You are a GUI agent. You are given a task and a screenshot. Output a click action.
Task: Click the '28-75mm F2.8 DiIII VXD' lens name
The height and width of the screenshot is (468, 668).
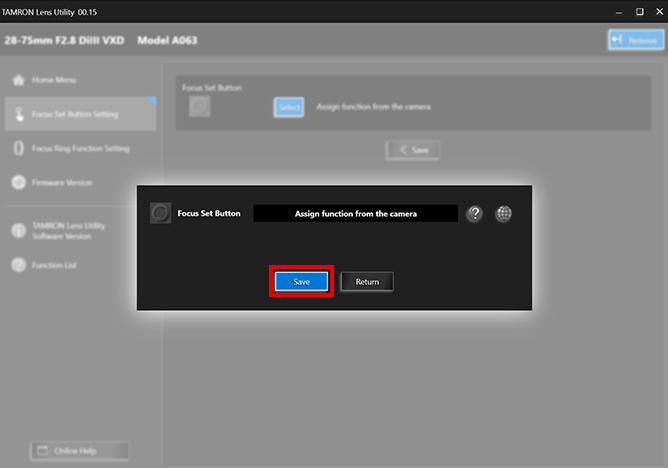point(64,40)
